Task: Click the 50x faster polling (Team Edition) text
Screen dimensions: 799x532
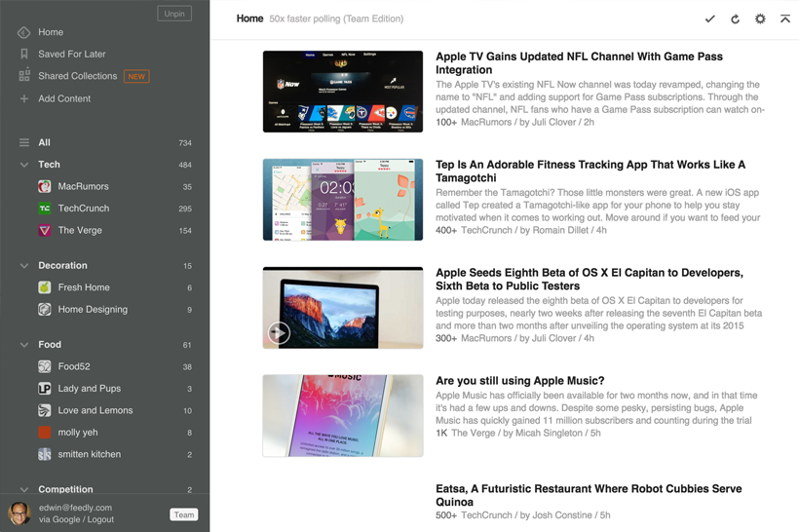Action: point(336,19)
